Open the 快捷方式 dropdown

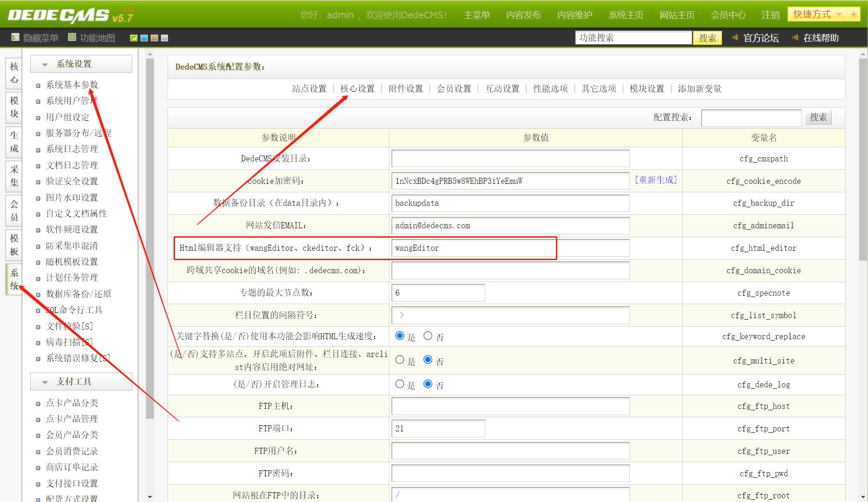coord(818,15)
